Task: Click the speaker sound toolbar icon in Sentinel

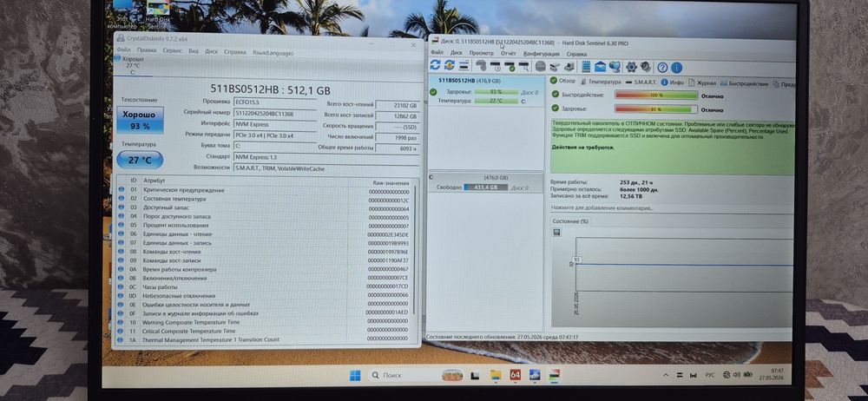Action: coord(646,67)
